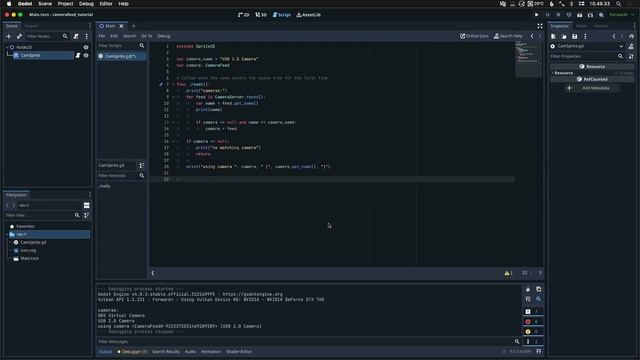640x360 pixels.
Task: Switch to the 2D workspace
Action: point(244,15)
